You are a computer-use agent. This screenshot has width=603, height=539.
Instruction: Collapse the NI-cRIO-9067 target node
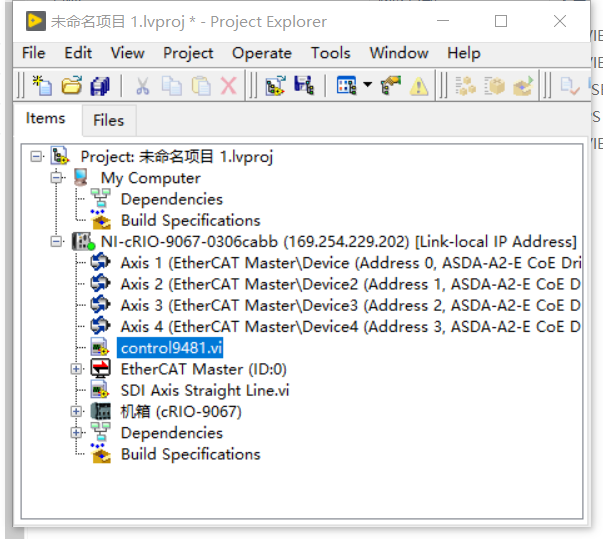[56, 241]
